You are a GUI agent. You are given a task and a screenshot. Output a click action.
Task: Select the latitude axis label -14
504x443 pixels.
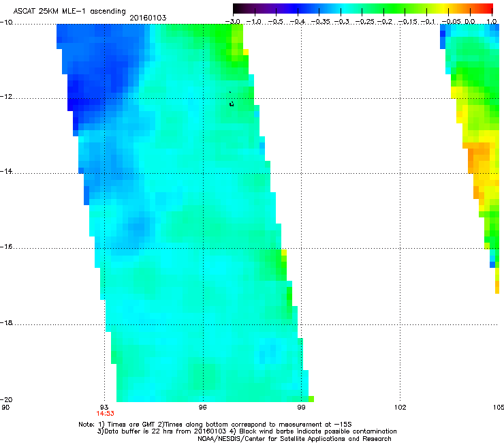[x=6, y=171]
